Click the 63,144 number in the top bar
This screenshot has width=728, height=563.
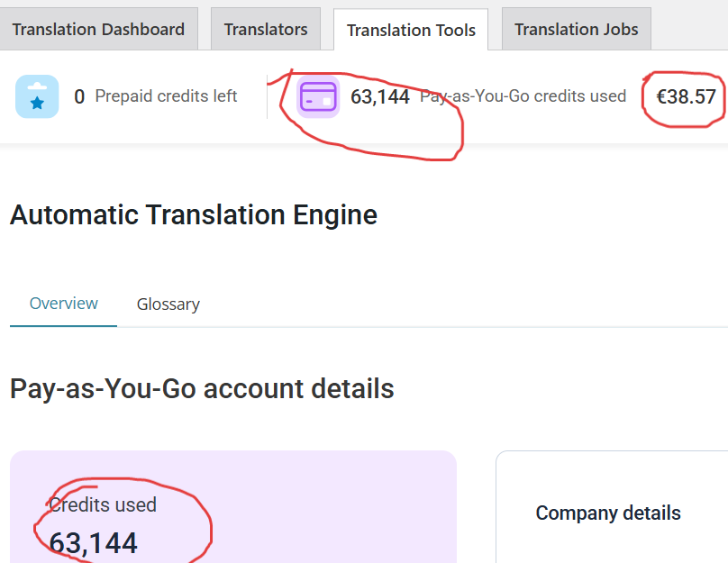coord(380,96)
